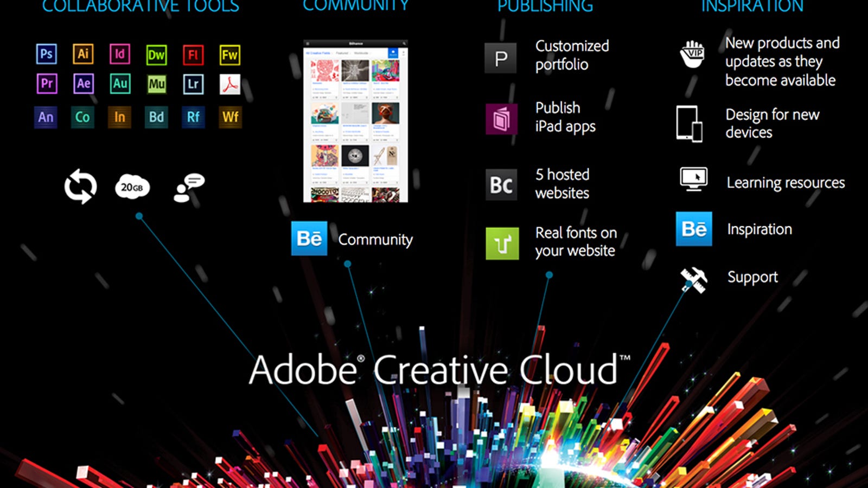The width and height of the screenshot is (868, 488).
Task: Click the Flash Fl icon
Action: click(193, 55)
